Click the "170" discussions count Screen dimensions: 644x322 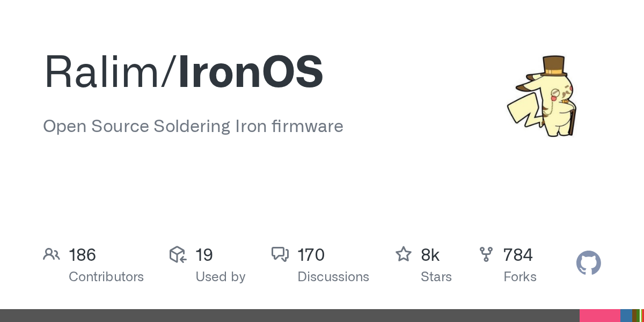(311, 255)
